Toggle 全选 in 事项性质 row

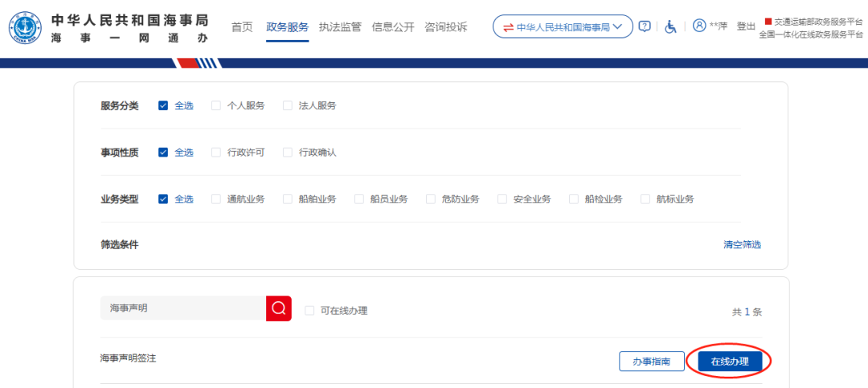[162, 152]
